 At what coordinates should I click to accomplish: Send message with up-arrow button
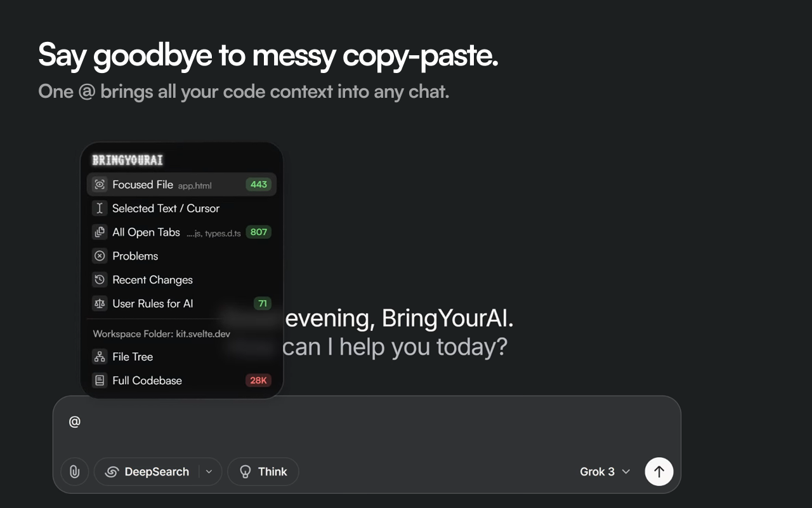pos(659,472)
